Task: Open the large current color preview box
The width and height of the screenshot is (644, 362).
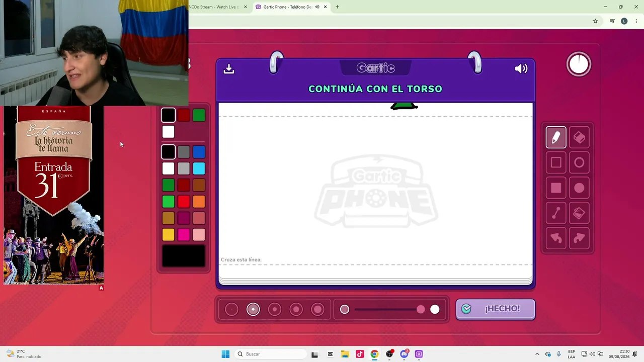Action: point(184,256)
